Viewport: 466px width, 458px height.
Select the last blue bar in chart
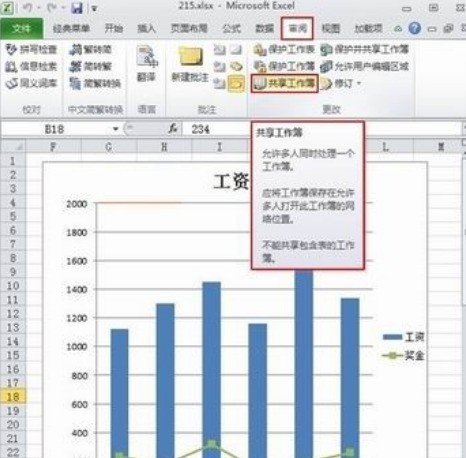350,378
